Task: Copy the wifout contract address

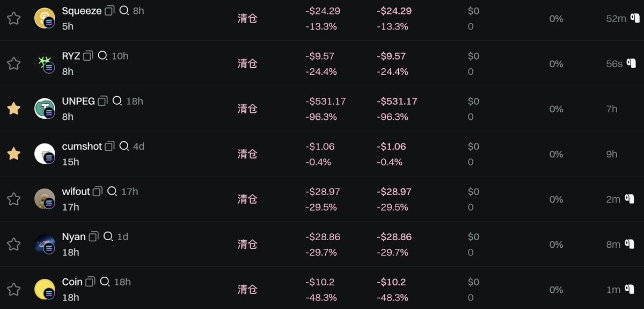Action: click(x=98, y=191)
